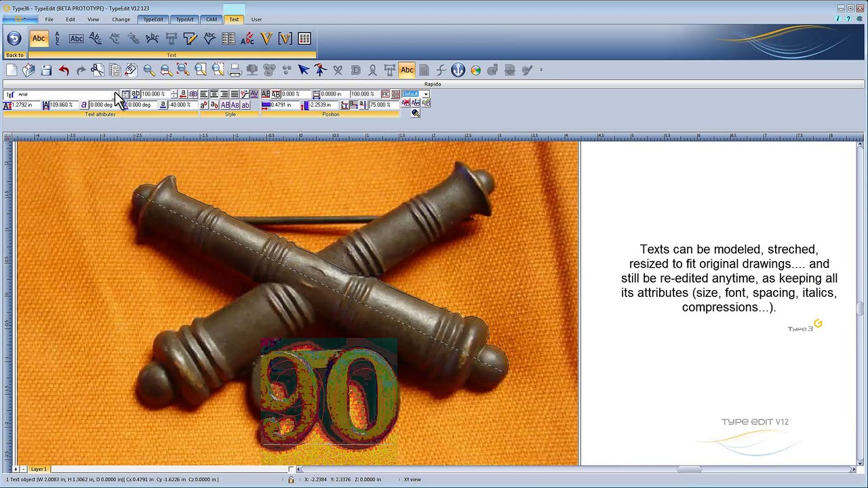Image resolution: width=868 pixels, height=488 pixels.
Task: Toggle center text alignment
Action: click(214, 94)
